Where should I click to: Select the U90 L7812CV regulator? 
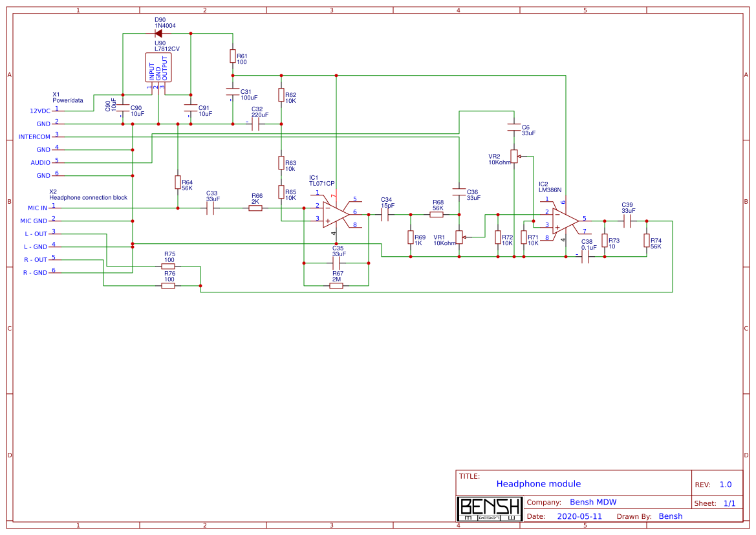click(x=158, y=68)
